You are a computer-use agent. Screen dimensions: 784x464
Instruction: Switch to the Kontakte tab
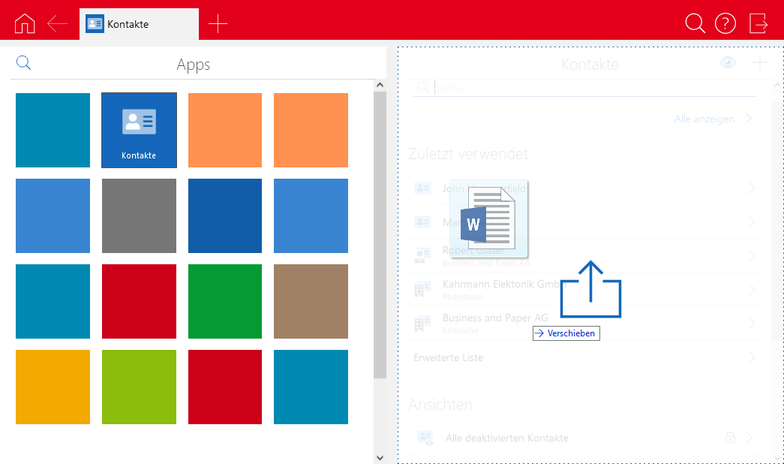click(138, 23)
